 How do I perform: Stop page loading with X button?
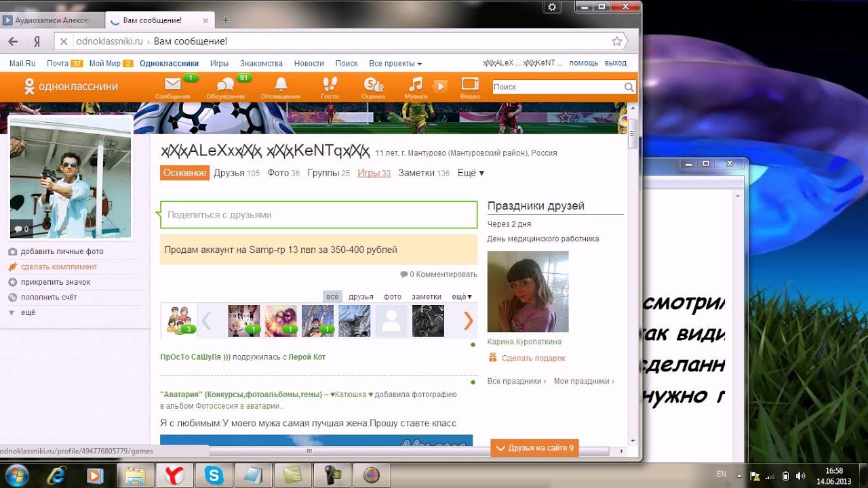[63, 41]
